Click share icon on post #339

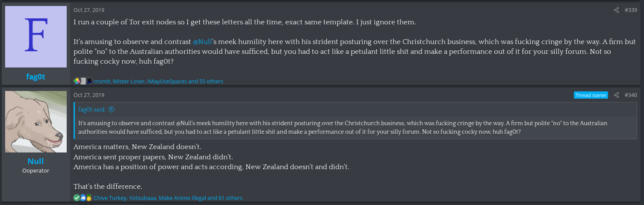(616, 10)
